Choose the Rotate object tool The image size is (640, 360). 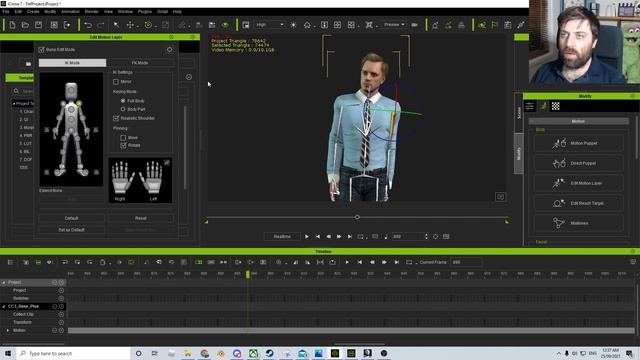pos(148,25)
